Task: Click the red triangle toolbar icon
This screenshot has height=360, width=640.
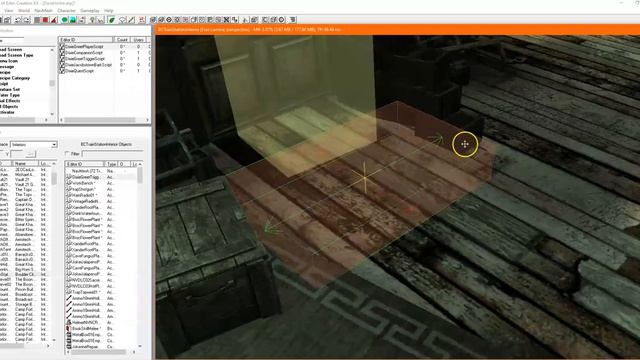Action: [x=54, y=20]
